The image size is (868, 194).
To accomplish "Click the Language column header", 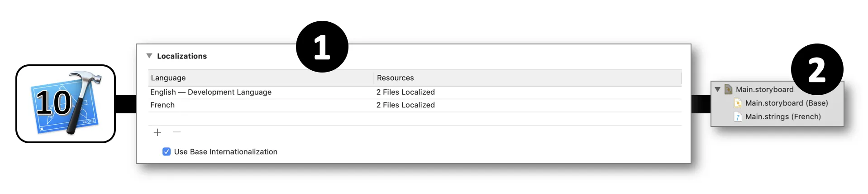I will 168,78.
